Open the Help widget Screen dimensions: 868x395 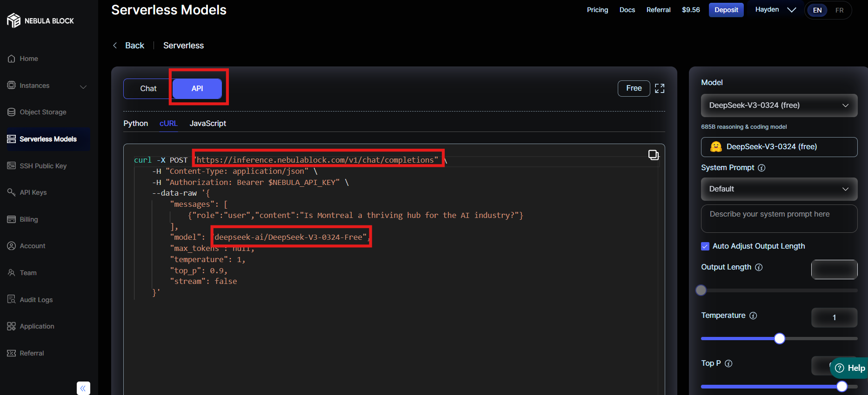click(x=849, y=368)
